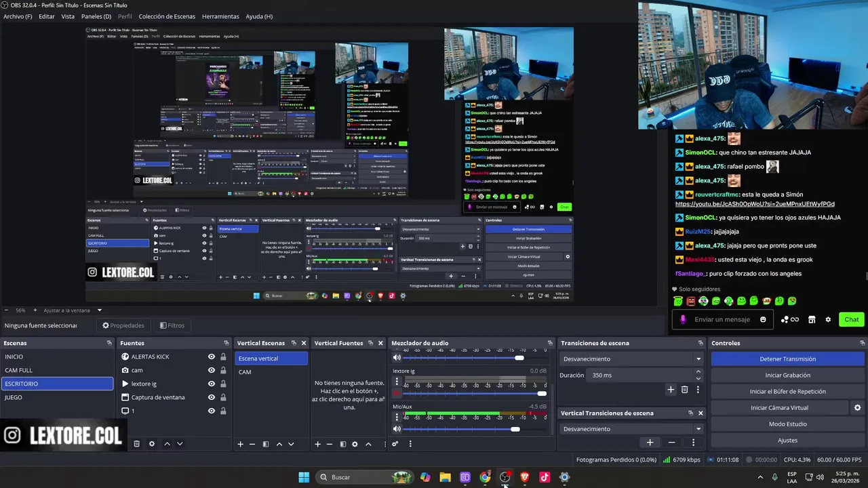Viewport: 868px width, 488px height.
Task: Delete the scene transition with trash icon
Action: pyautogui.click(x=684, y=390)
